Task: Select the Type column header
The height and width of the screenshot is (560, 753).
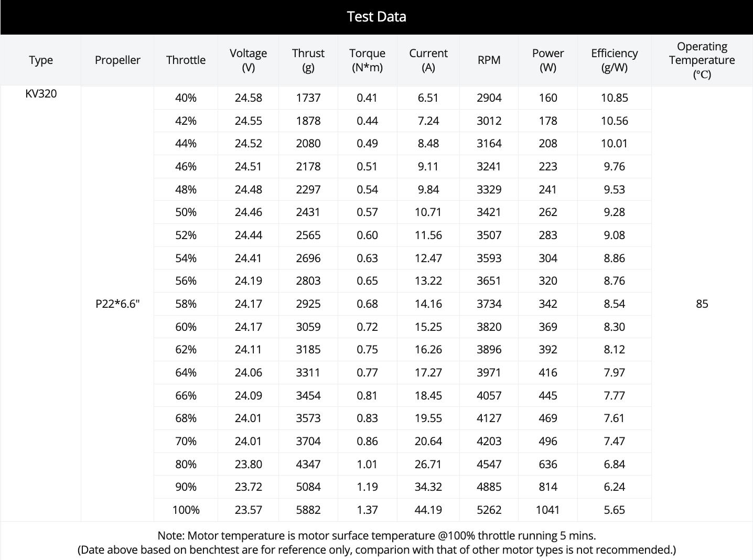Action: pyautogui.click(x=41, y=60)
